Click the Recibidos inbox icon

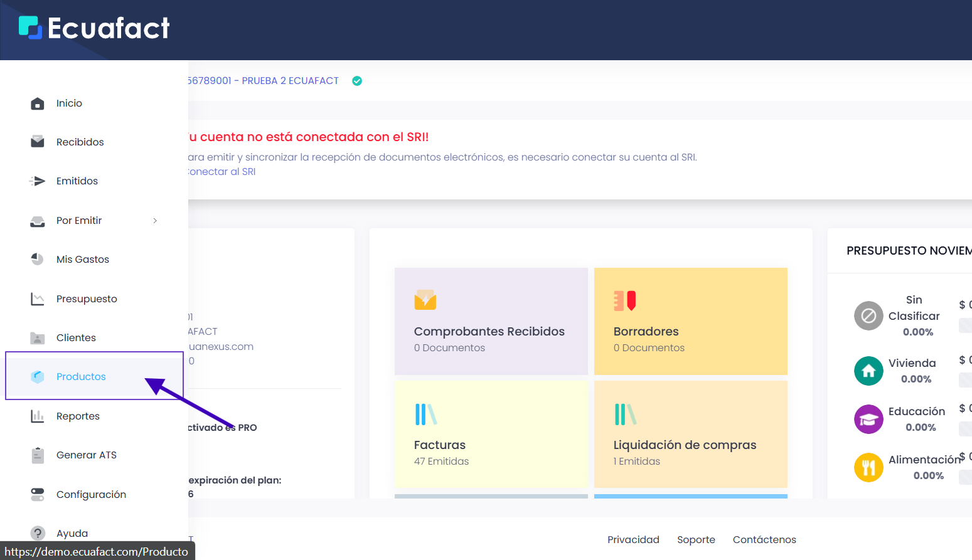[38, 141]
